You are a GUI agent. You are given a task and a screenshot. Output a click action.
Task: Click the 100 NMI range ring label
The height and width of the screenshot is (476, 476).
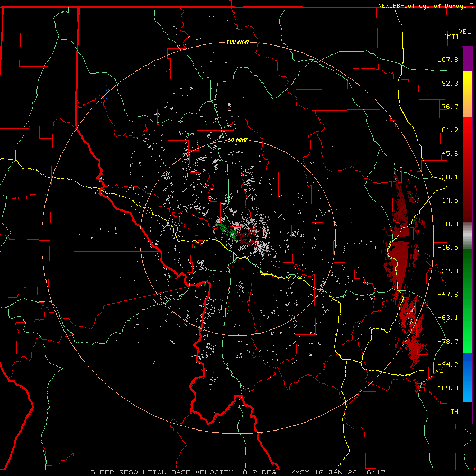pyautogui.click(x=237, y=42)
